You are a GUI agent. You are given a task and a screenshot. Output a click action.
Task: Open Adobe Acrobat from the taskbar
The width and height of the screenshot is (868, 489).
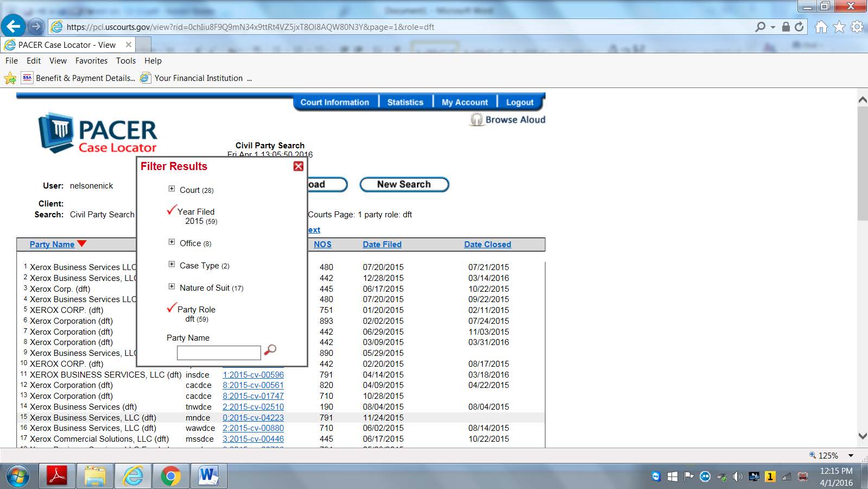(x=58, y=477)
